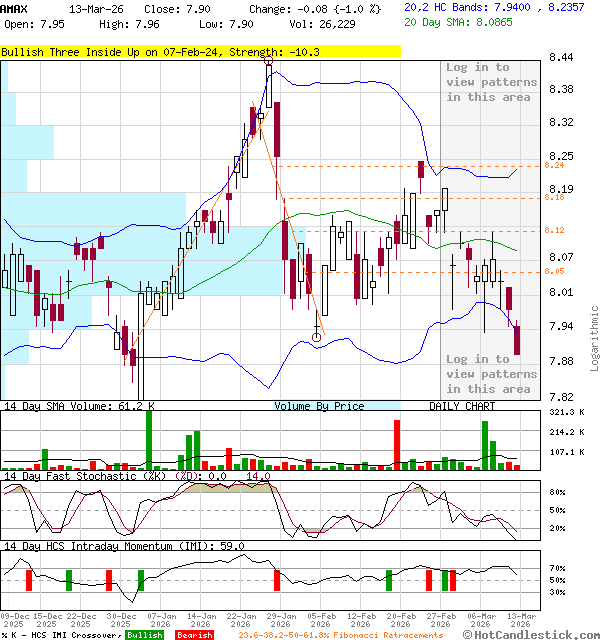The width and height of the screenshot is (600, 640).
Task: Select the 14 Day SMA Volume panel title
Action: tap(79, 407)
